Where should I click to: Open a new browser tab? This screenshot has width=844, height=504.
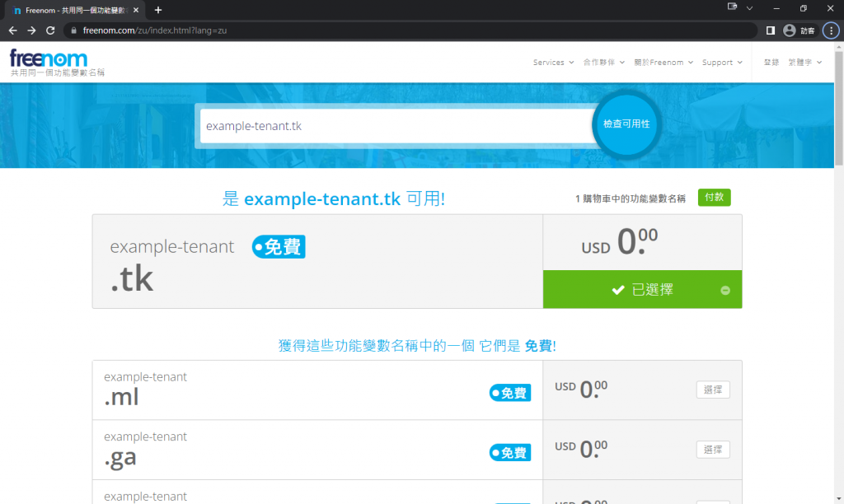pos(158,10)
